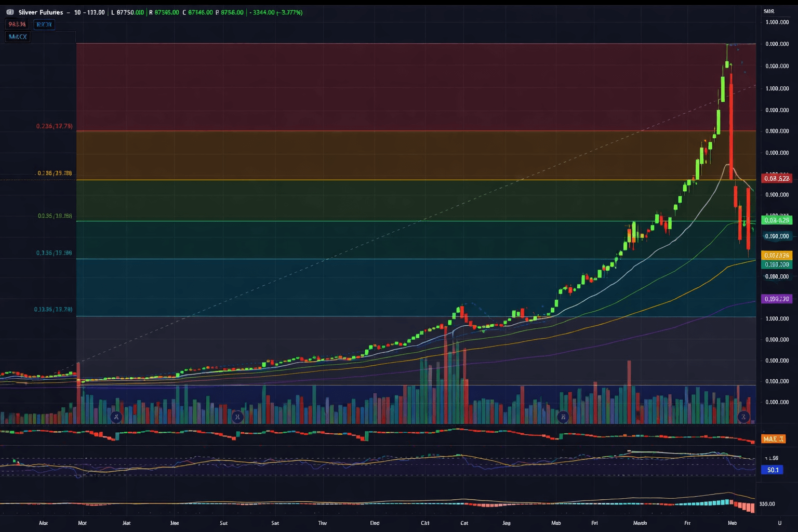Open the interval selector showing 10
The width and height of the screenshot is (798, 532).
click(x=77, y=12)
